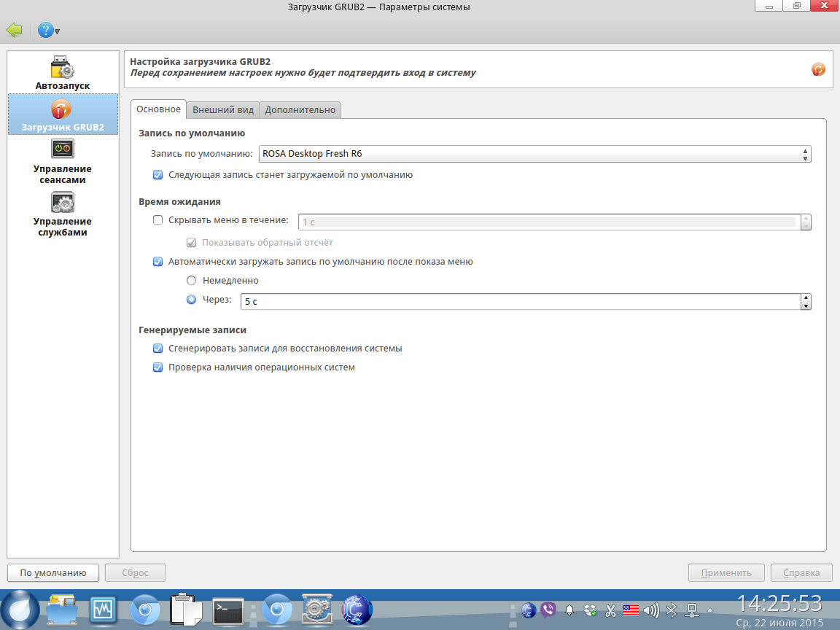Toggle 'Следующая запись станет загружаемой' checkbox
The height and width of the screenshot is (630, 840).
tap(157, 175)
